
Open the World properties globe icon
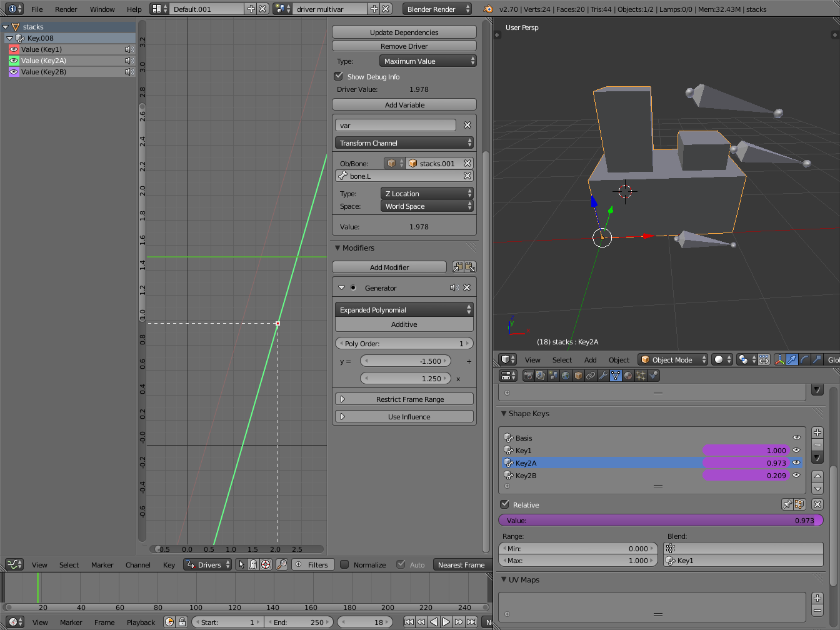point(566,376)
